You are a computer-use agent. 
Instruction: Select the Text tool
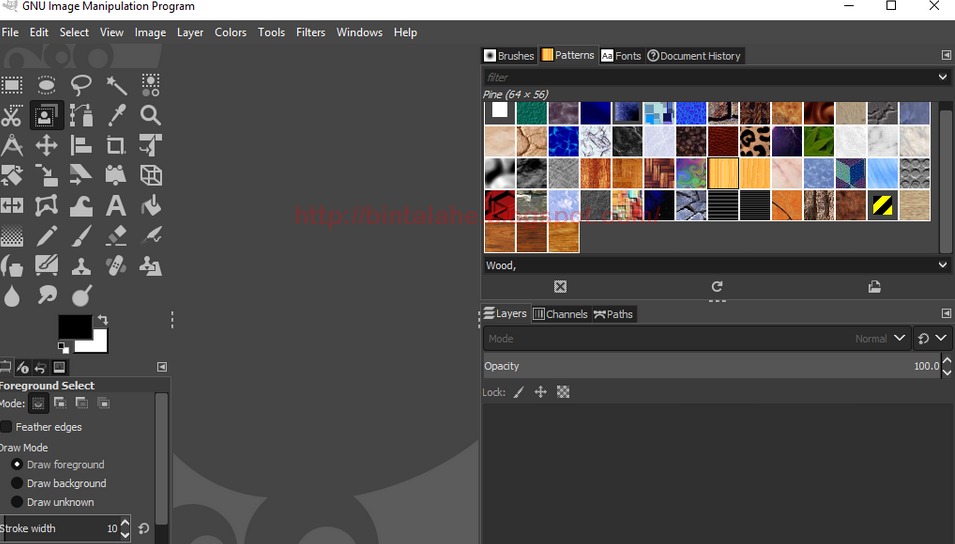[116, 205]
